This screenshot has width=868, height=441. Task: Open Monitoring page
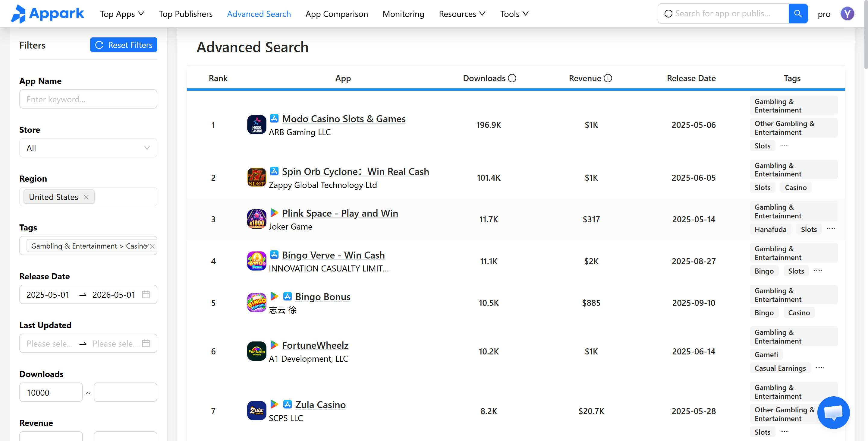[403, 14]
